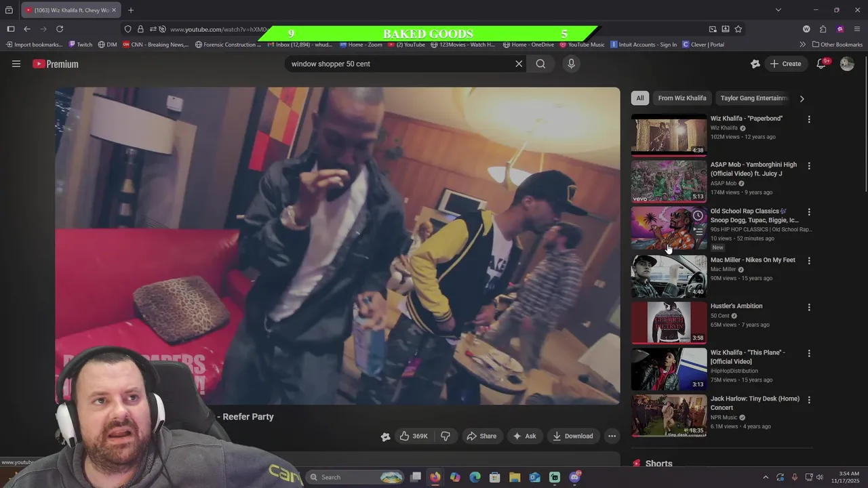The width and height of the screenshot is (868, 488).
Task: Open Discord from the taskbar
Action: (x=575, y=477)
